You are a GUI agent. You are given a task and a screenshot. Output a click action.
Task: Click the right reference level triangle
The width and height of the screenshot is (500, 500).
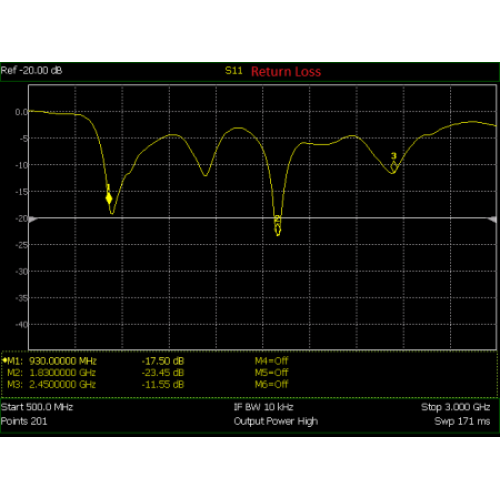tap(492, 219)
